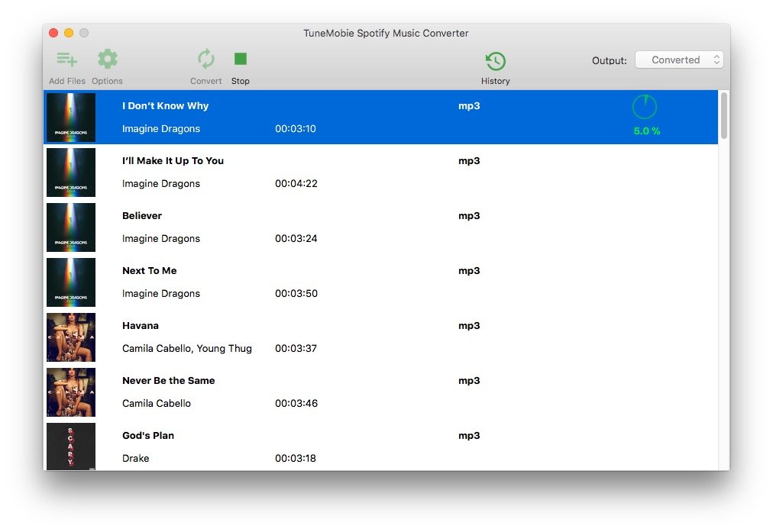
Task: Click artist Camila Cabello, Young Thug
Action: [x=187, y=349]
